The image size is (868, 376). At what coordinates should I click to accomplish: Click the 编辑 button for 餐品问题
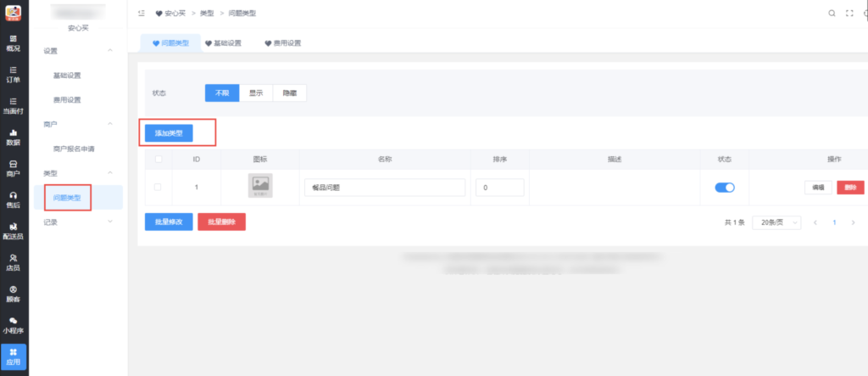pyautogui.click(x=818, y=188)
